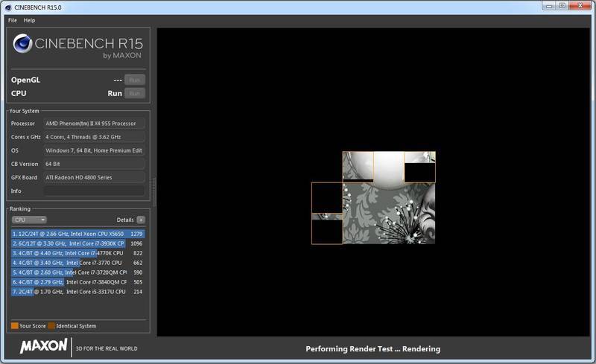The height and width of the screenshot is (364, 596).
Task: Click the Identical System legend swatch
Action: click(x=51, y=325)
